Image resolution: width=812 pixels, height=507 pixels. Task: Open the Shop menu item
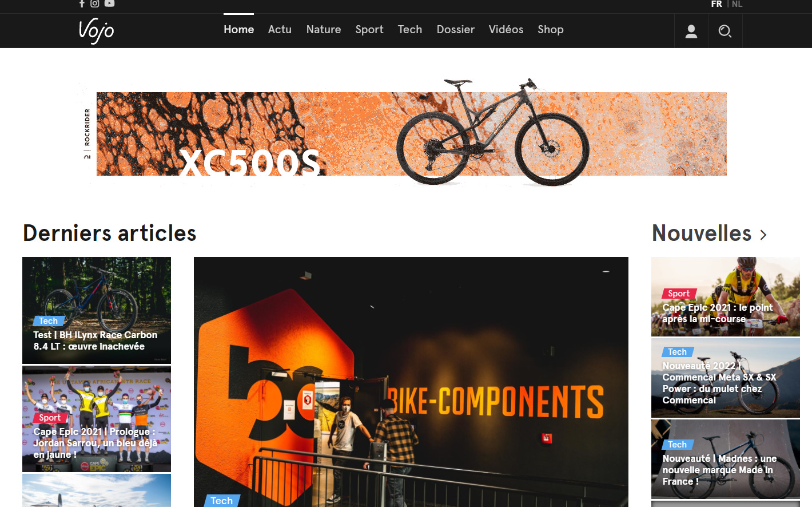[x=551, y=30]
